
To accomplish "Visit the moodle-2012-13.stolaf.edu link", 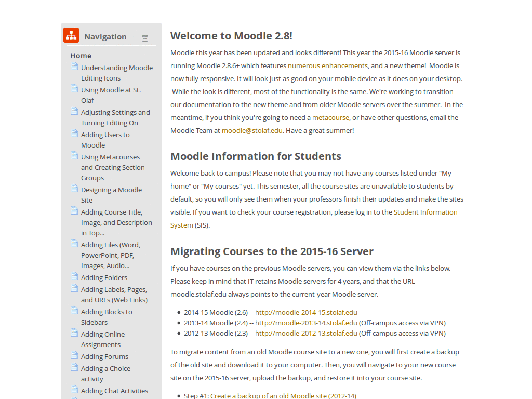I will point(306,334).
